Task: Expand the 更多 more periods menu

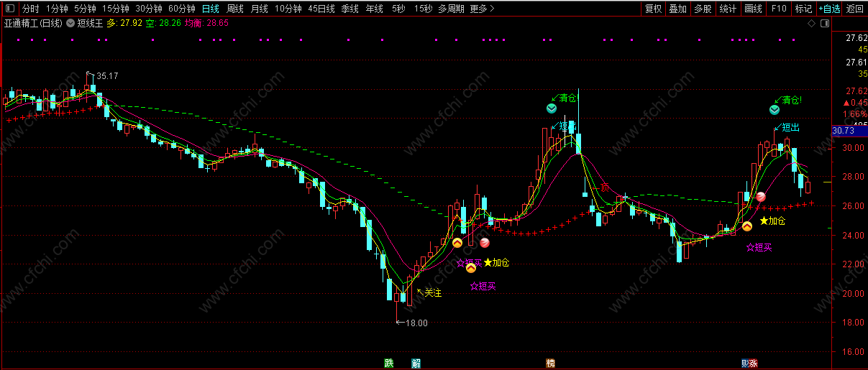Action: click(x=482, y=9)
